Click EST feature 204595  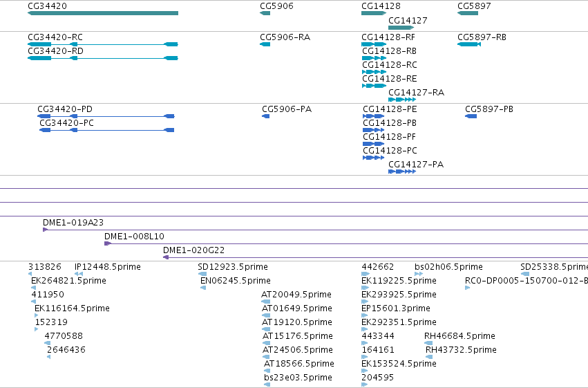point(365,385)
